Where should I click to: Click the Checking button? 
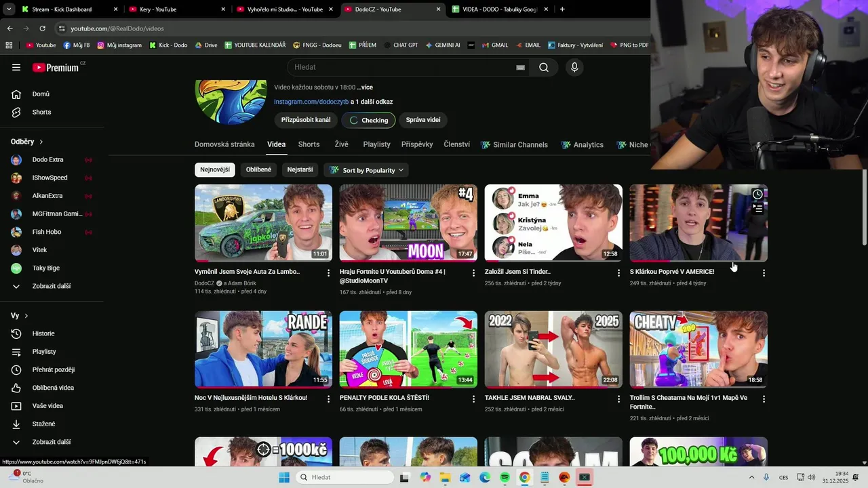[x=369, y=120]
